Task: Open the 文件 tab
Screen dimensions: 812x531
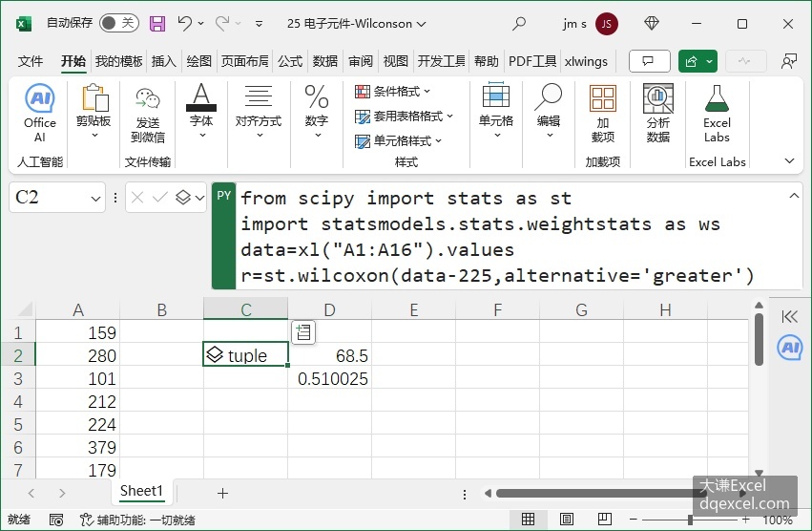Action: coord(30,61)
